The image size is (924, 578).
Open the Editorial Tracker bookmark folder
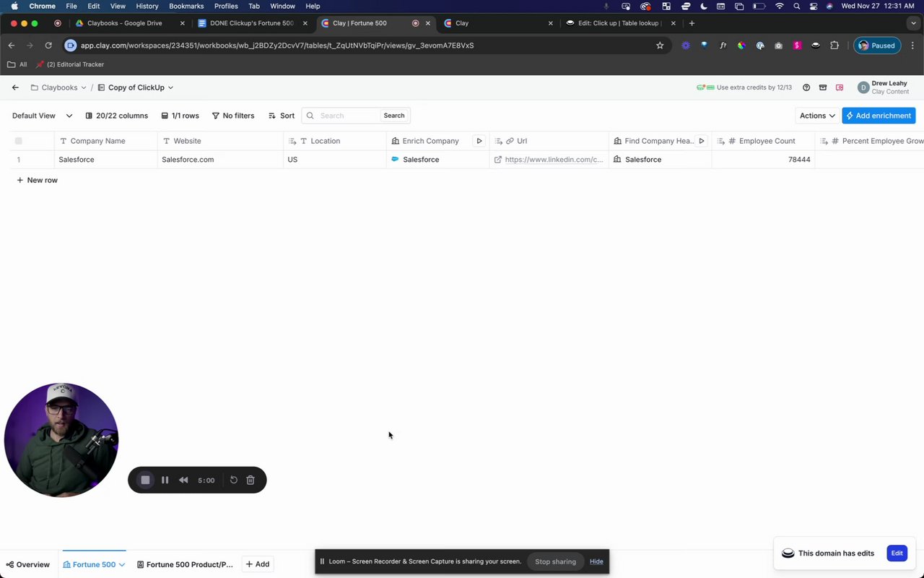coord(69,64)
